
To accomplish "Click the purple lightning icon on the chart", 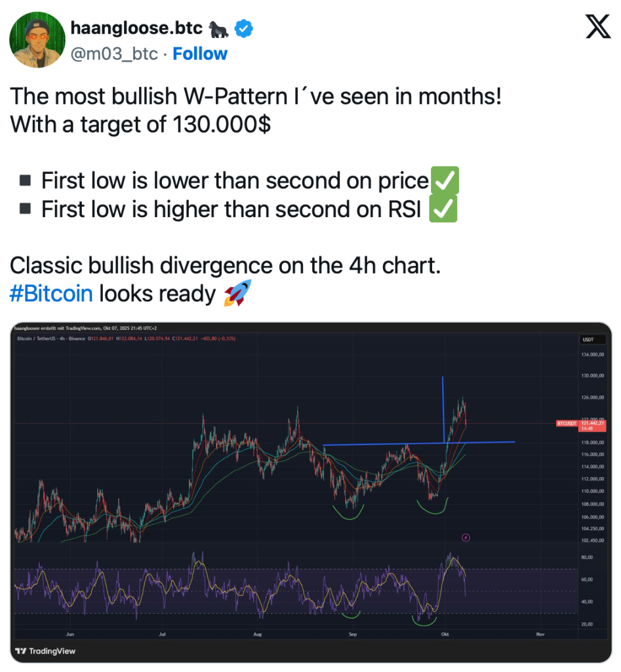I will [466, 537].
